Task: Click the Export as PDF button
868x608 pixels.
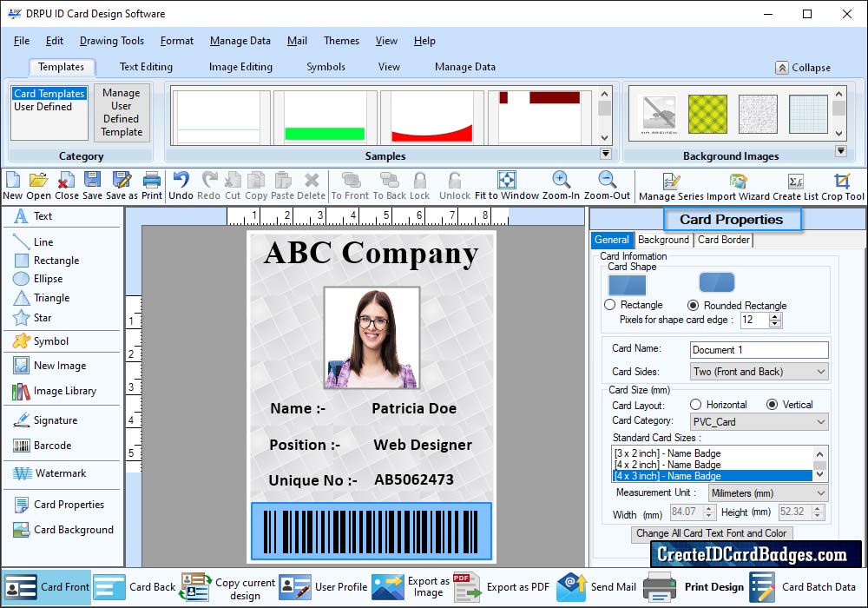Action: 502,587
